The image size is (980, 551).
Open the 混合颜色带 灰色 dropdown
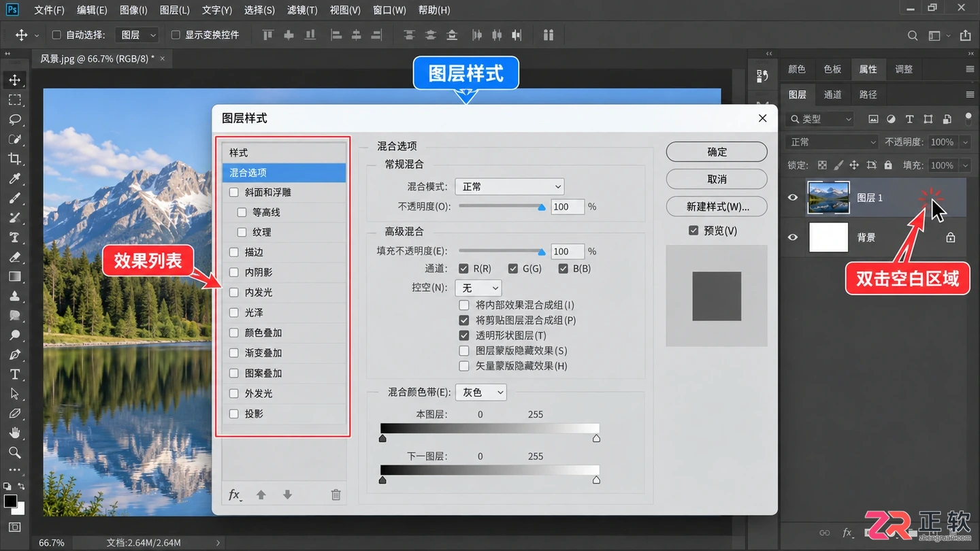click(x=480, y=393)
